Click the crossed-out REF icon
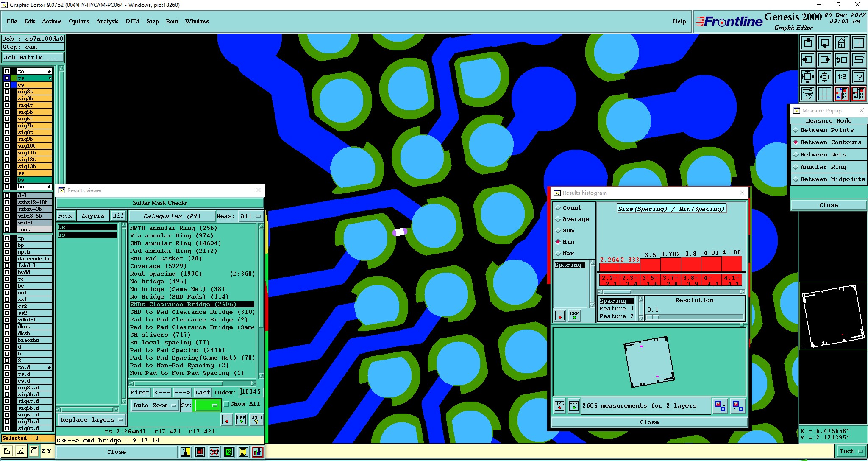The image size is (868, 461). (214, 452)
